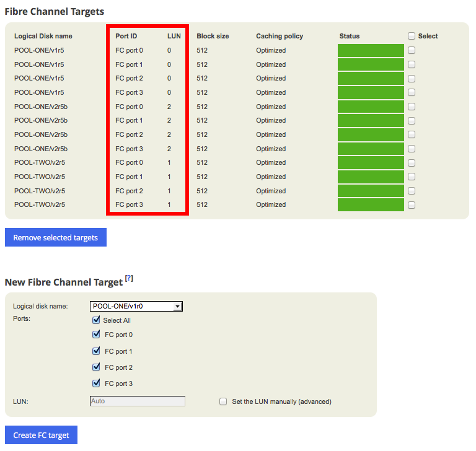476x451 pixels.
Task: Select the POOL-ONE/v2r5b FC port 1 target checkbox
Action: click(x=412, y=121)
